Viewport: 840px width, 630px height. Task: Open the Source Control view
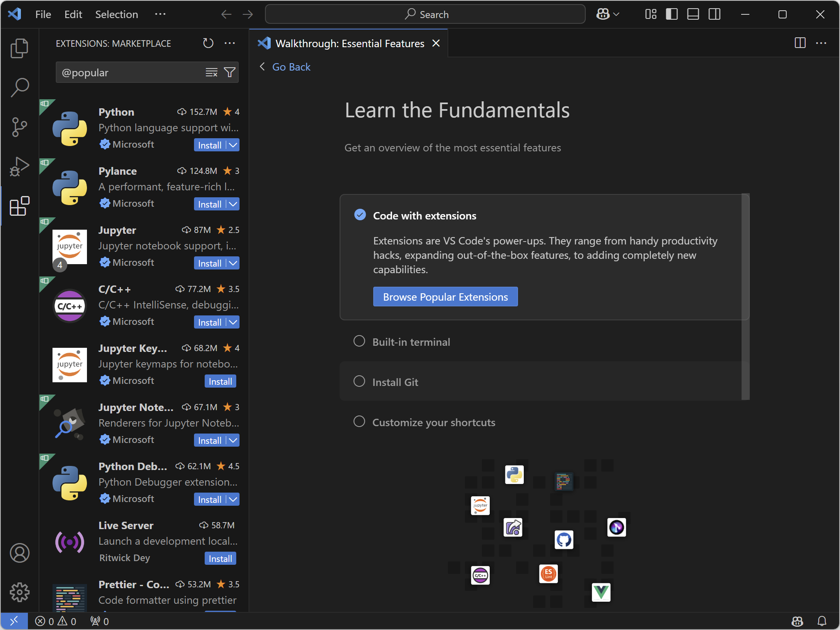click(x=19, y=127)
